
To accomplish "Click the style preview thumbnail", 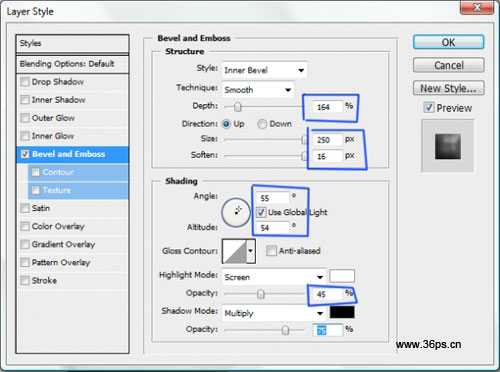I will (448, 146).
